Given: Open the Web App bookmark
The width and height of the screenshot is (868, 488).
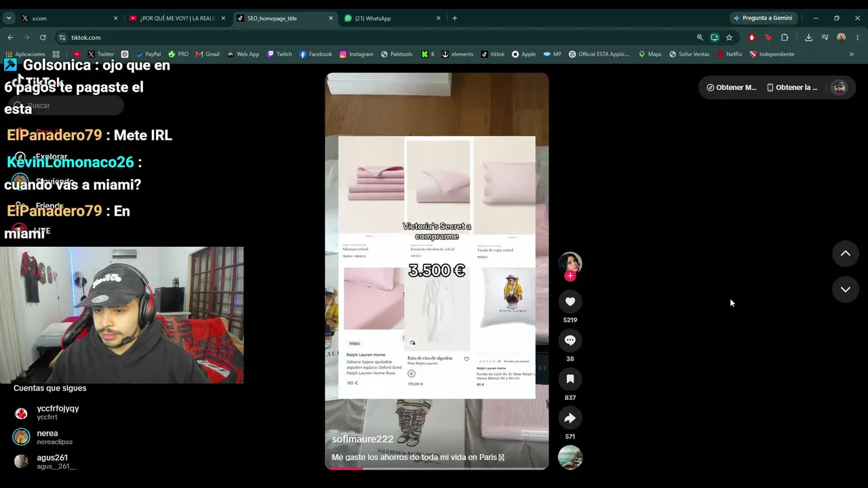Looking at the screenshot, I should (x=243, y=54).
